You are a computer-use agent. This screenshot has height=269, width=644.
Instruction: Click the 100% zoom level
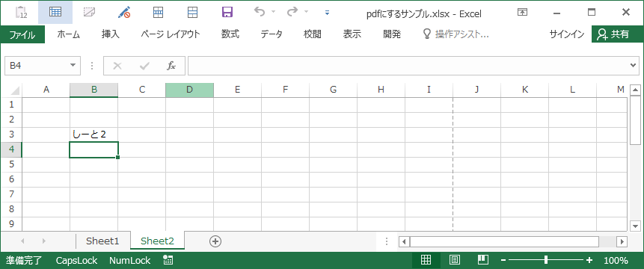click(616, 260)
